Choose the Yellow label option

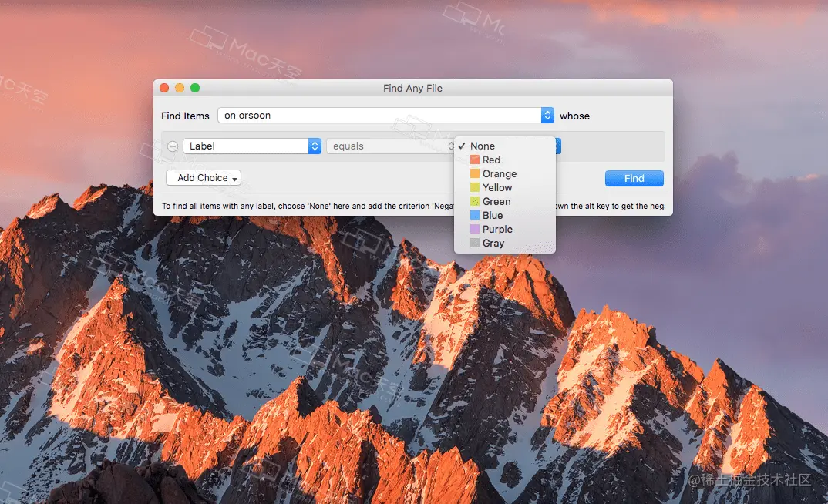(x=504, y=187)
